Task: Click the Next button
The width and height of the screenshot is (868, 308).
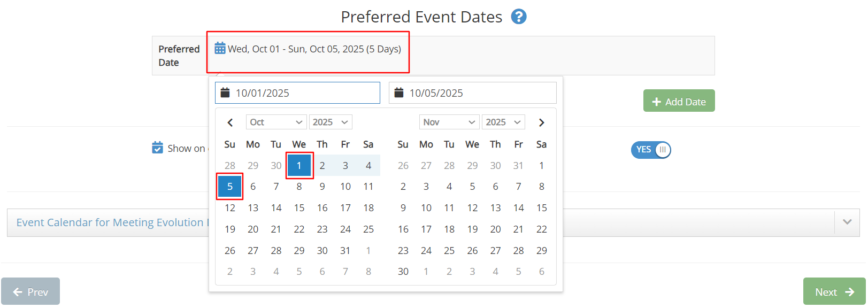Action: click(x=834, y=291)
